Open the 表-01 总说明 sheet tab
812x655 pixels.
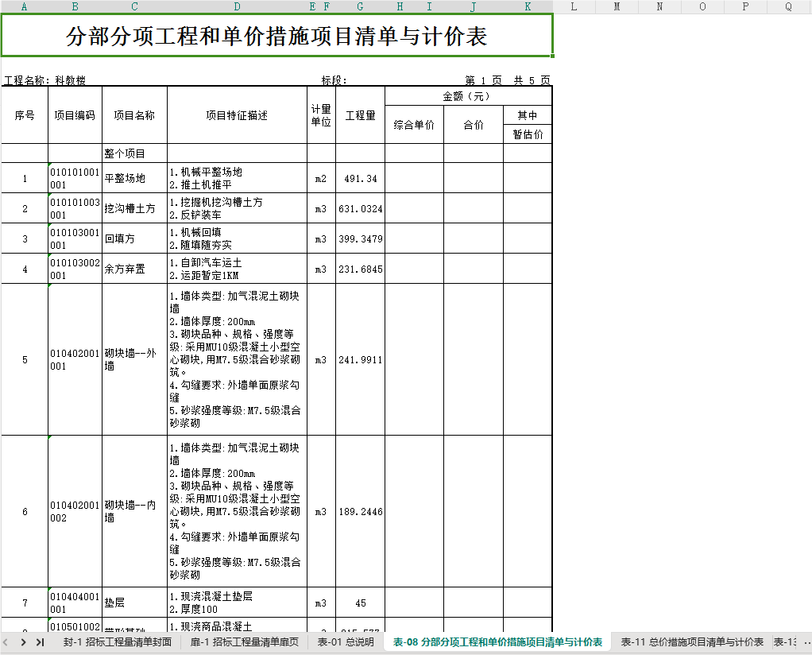346,642
